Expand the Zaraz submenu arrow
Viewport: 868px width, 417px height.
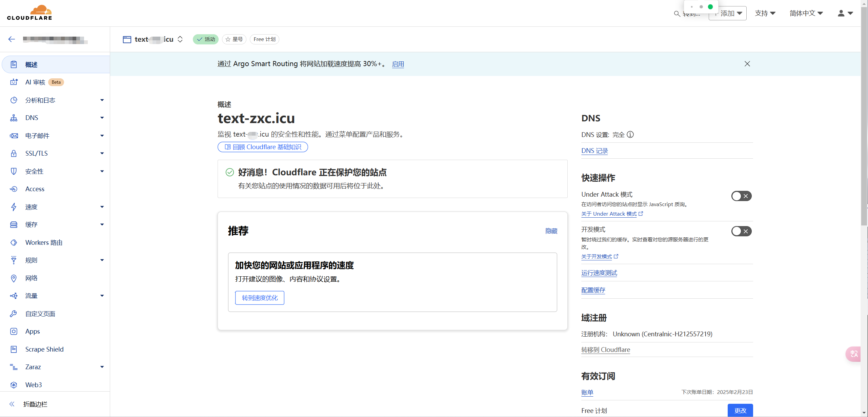102,367
